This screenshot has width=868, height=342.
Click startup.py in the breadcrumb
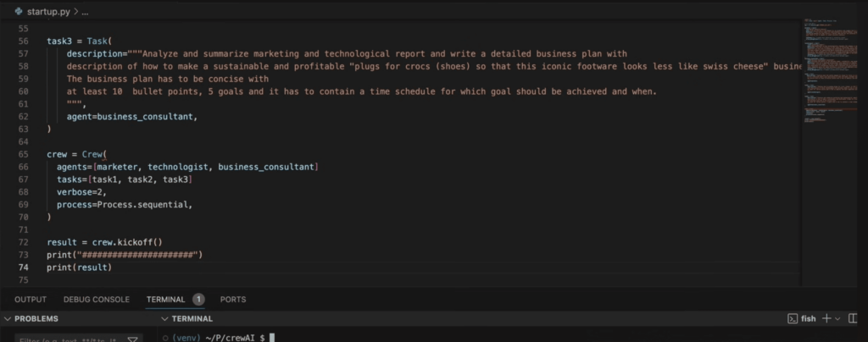48,12
